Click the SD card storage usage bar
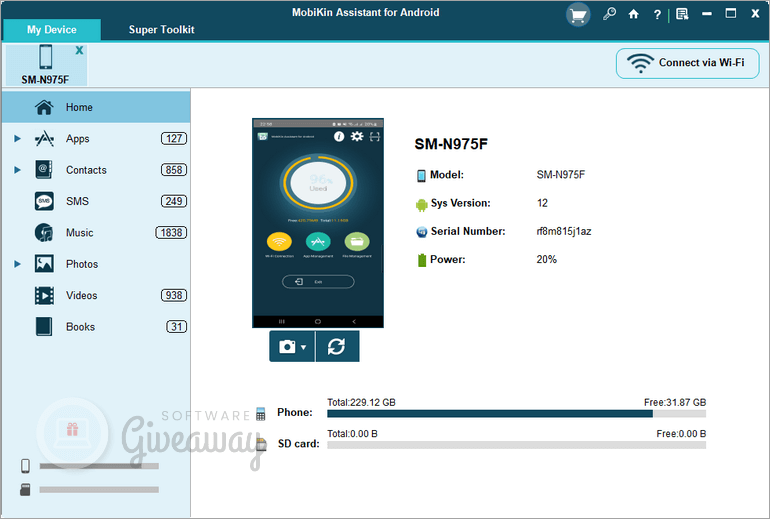Viewport: 770px width, 519px height. [x=517, y=445]
